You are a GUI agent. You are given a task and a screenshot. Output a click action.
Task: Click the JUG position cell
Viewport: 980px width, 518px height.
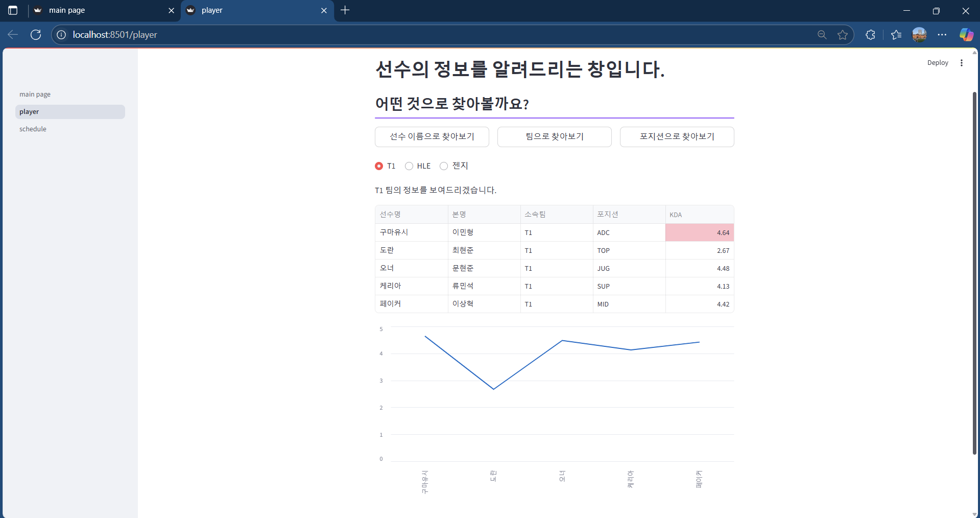point(629,268)
